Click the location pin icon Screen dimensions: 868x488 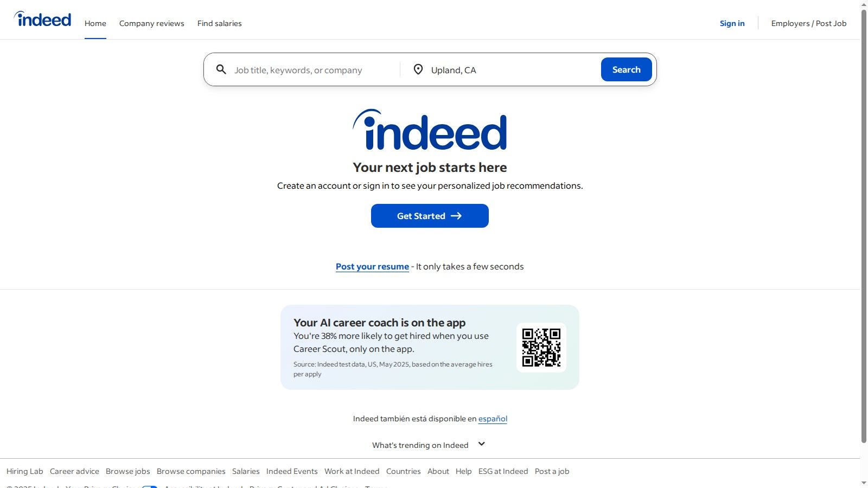pos(418,69)
